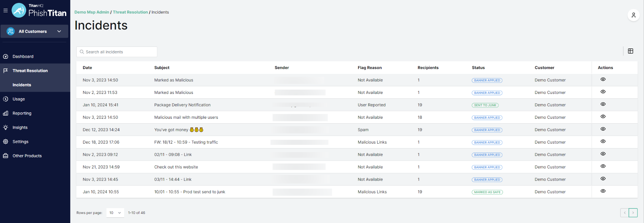Click the PhishTitan logo
The height and width of the screenshot is (223, 644).
coord(39,11)
